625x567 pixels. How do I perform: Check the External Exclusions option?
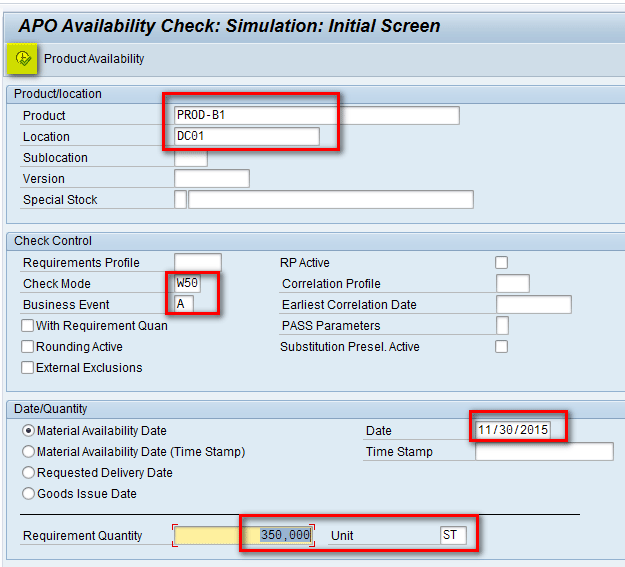[x=27, y=368]
